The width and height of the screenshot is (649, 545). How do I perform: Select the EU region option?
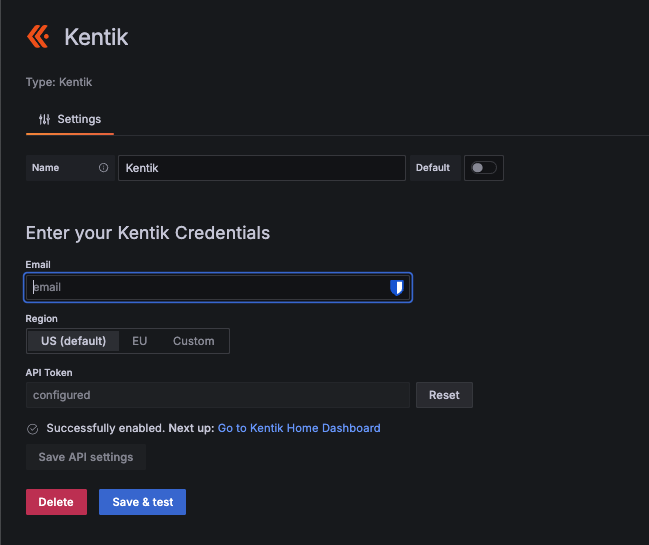point(140,341)
